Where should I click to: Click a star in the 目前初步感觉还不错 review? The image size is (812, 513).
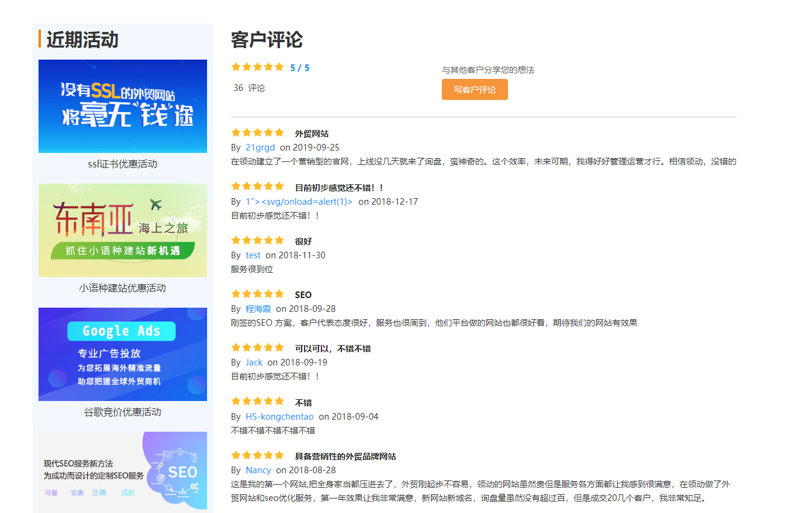click(x=258, y=187)
